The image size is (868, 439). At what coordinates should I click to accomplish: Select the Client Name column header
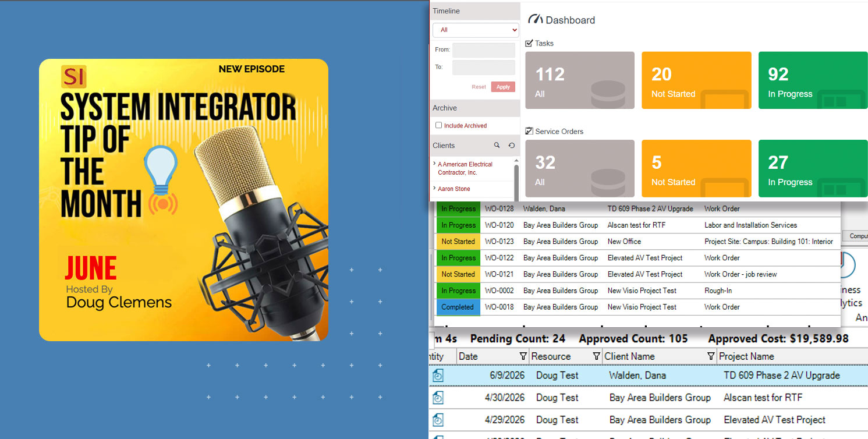(x=659, y=356)
